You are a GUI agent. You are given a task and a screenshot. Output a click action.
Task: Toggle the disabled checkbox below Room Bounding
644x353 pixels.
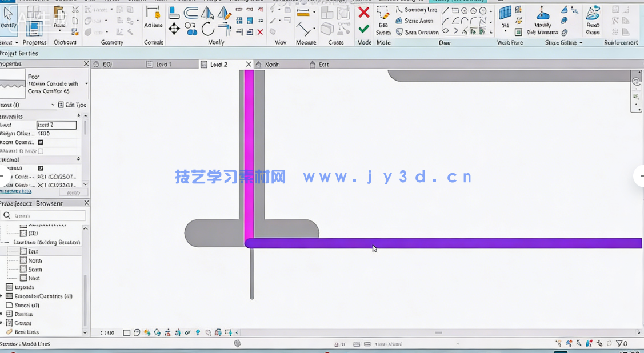41,151
